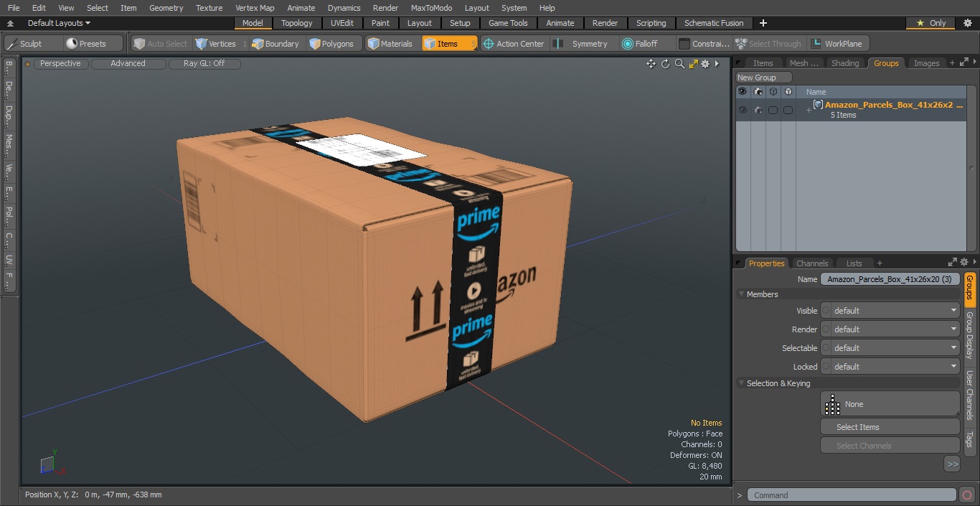Open the Selectable dropdown
Screen dimensions: 980x506
point(895,348)
